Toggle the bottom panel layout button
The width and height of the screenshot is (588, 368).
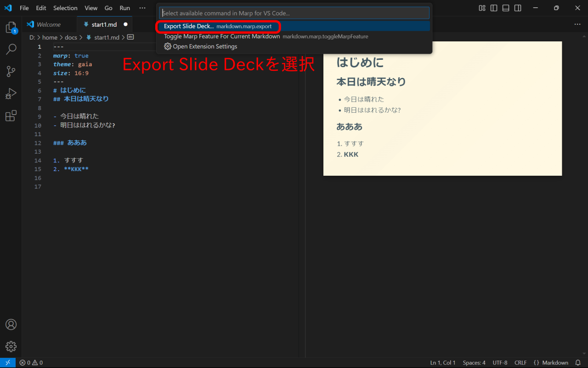[x=506, y=8]
